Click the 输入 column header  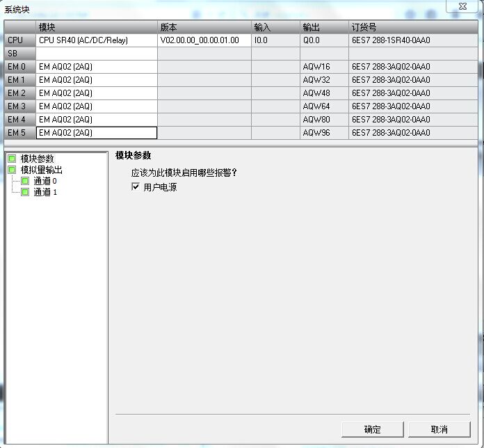(275, 27)
